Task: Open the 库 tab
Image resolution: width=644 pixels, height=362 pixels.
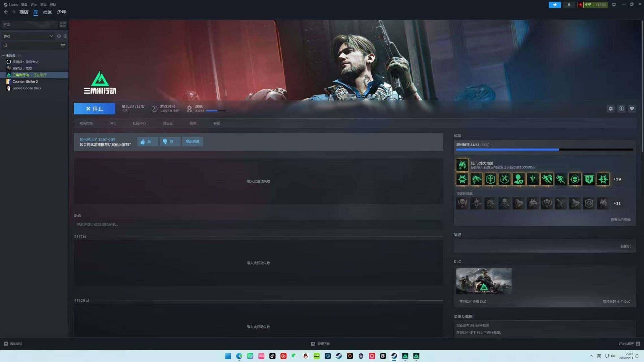Action: click(36, 12)
